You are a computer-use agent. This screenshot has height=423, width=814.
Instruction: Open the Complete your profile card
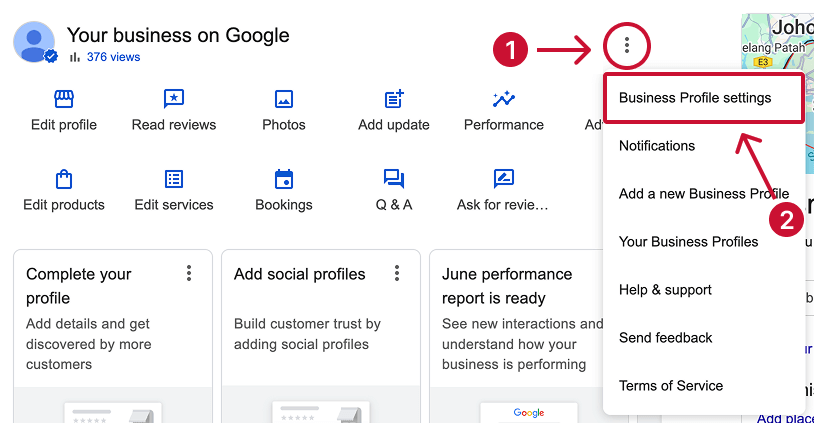point(113,336)
